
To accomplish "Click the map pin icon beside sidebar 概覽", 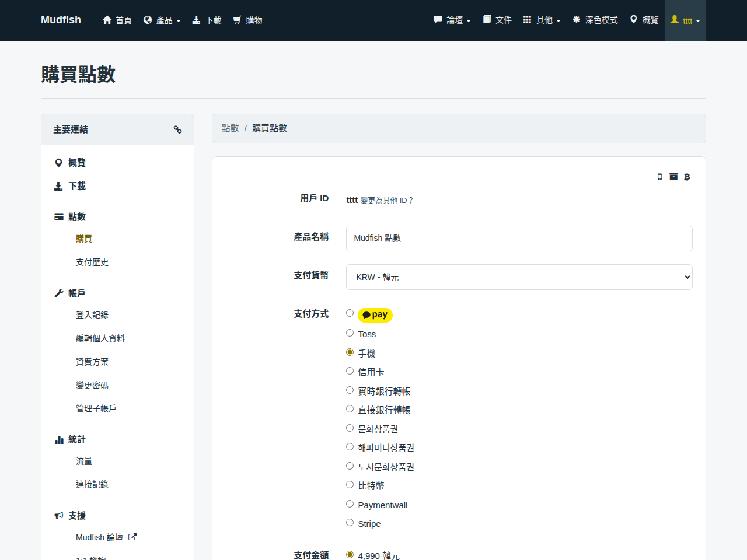I will point(58,163).
